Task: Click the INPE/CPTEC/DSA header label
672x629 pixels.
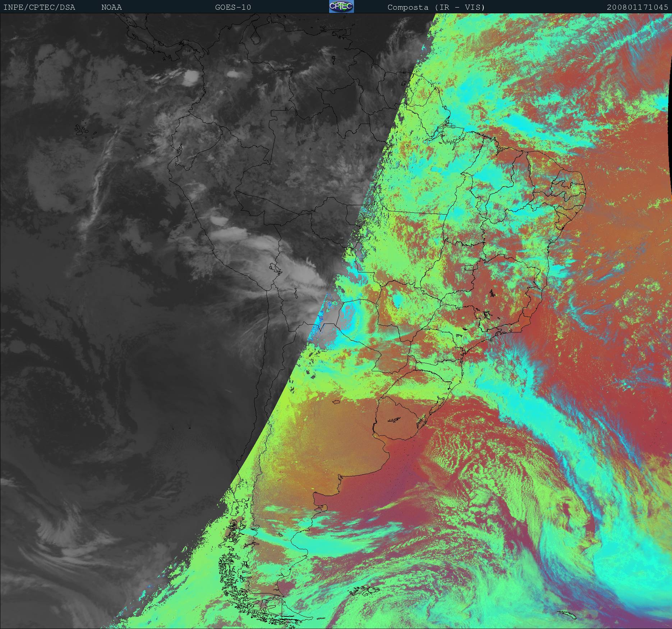Action: click(39, 7)
